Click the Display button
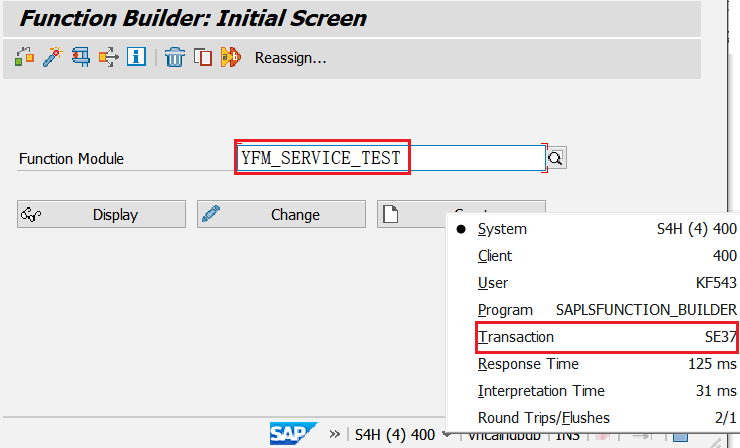 (x=101, y=214)
